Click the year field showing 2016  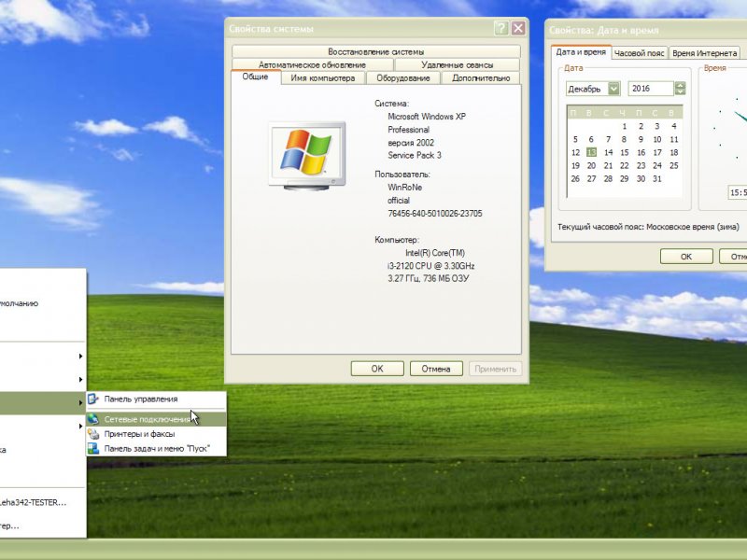tap(651, 89)
